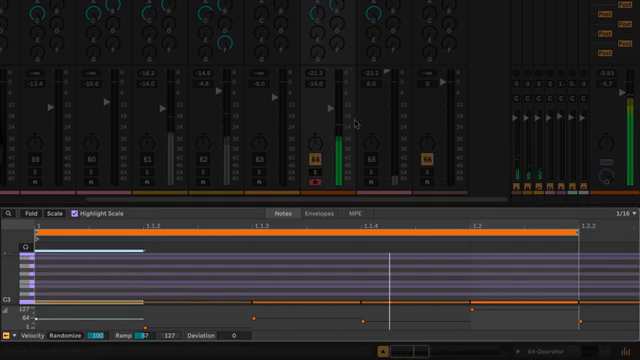Click the Ramp start value 67
Image resolution: width=640 pixels, height=360 pixels.
tap(145, 336)
